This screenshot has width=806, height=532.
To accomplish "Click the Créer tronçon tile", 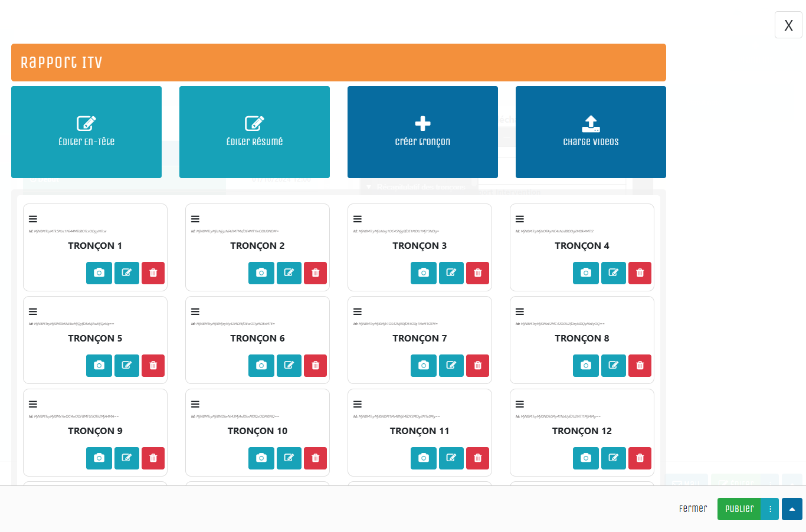I will coord(422,132).
